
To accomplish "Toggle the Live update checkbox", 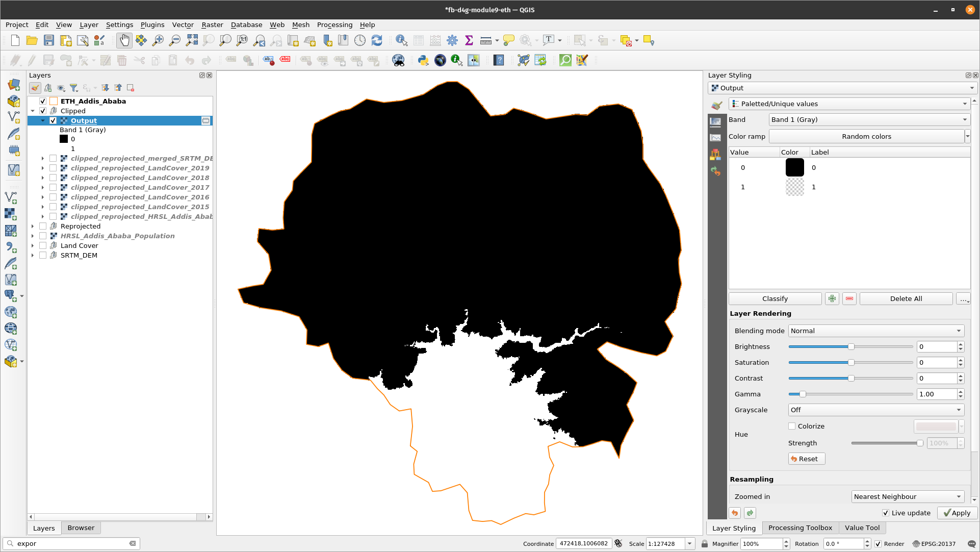I will click(886, 513).
